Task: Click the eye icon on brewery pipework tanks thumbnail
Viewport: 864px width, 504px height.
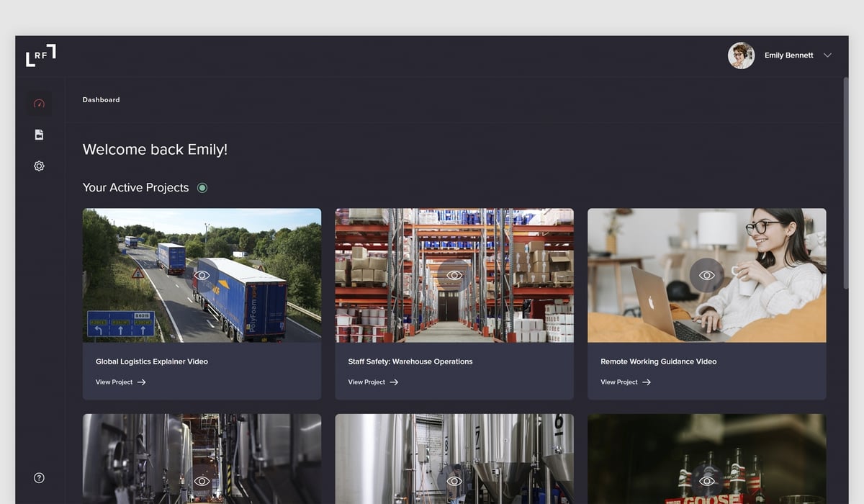Action: pyautogui.click(x=202, y=480)
